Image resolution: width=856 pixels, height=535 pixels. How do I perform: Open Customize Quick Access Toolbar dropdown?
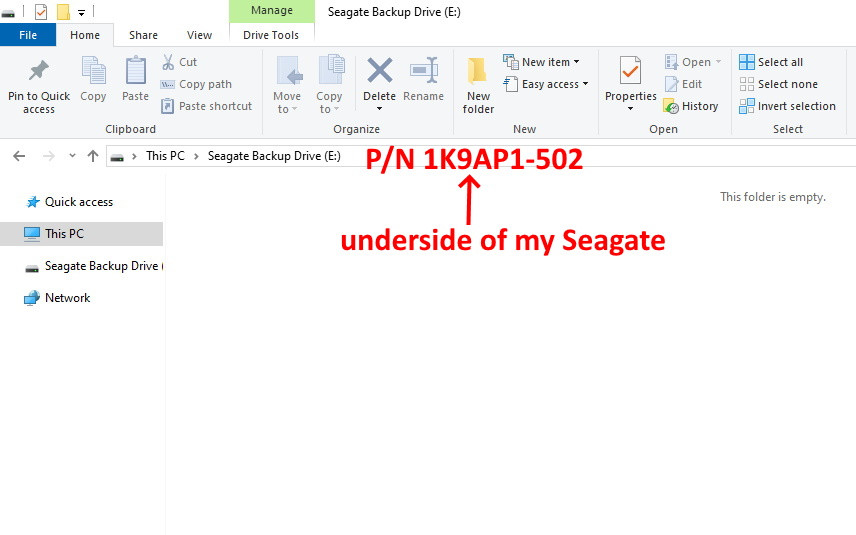[x=81, y=12]
